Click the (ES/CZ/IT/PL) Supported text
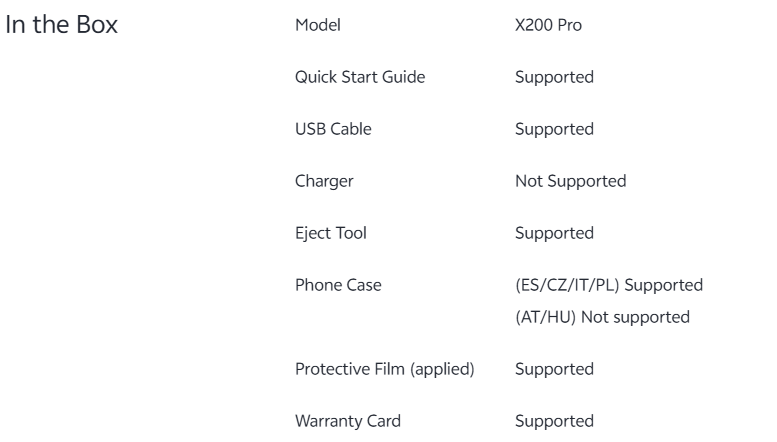 click(609, 285)
